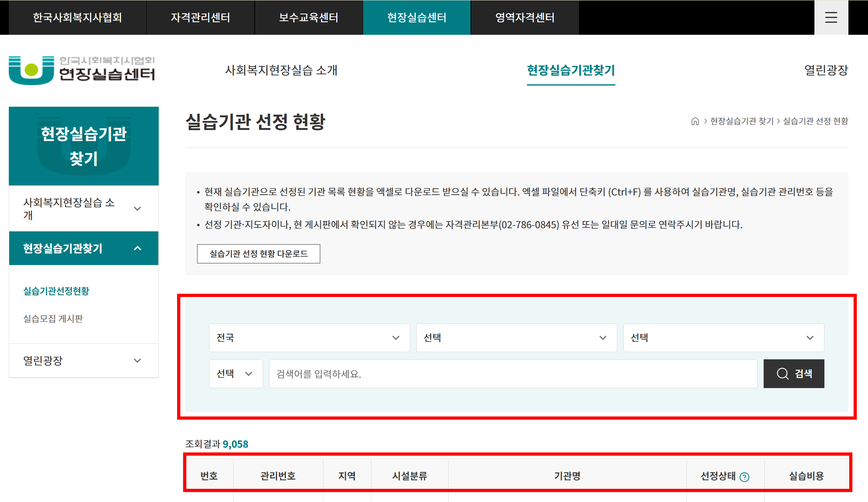
Task: Collapse 현장실습기관찾기 sidebar section
Action: coord(137,248)
